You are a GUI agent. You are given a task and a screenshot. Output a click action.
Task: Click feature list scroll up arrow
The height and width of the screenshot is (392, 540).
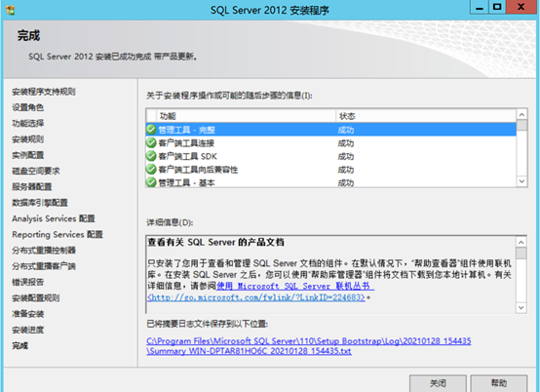click(521, 114)
